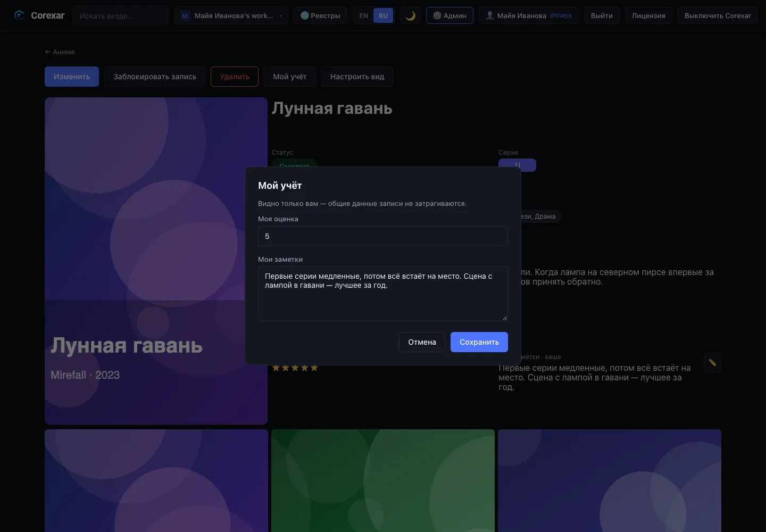Viewport: 766px width, 532px height.
Task: Click Заблокировать запись button
Action: (155, 77)
